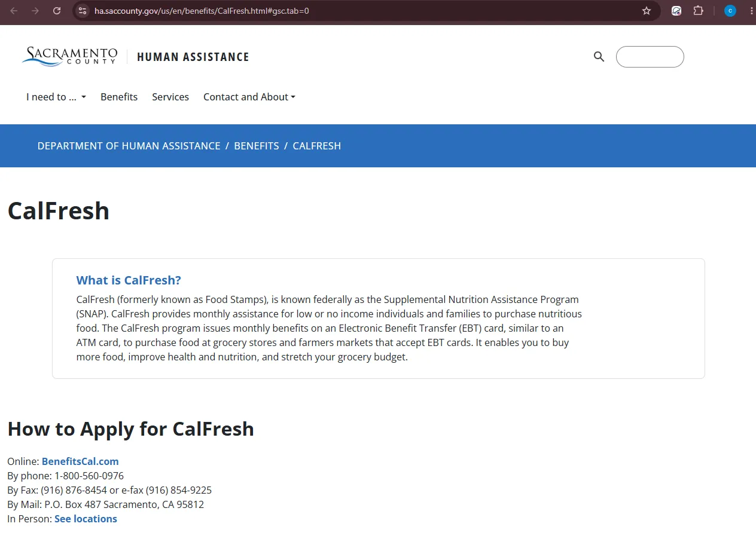Open the BenefitsCal.com link
The height and width of the screenshot is (554, 756).
click(x=80, y=461)
